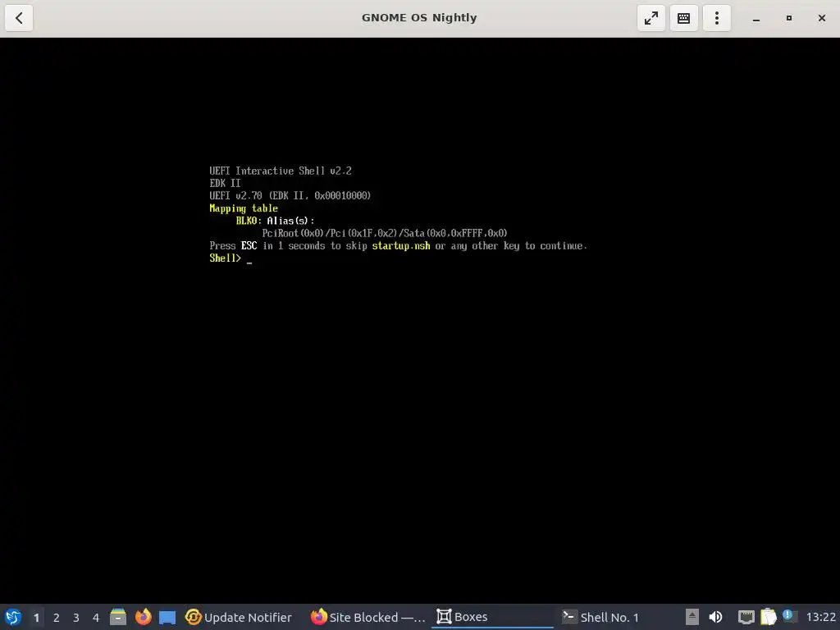
Task: Minimize the GNOME OS Nightly window
Action: [756, 18]
